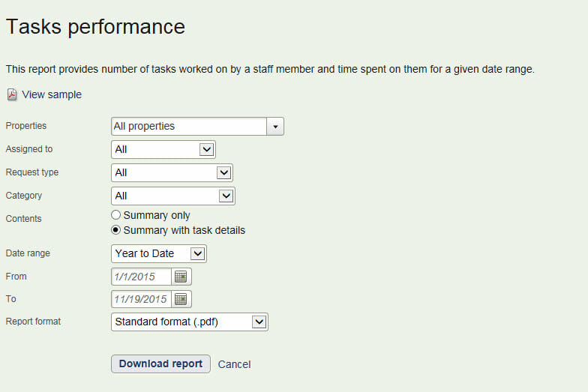The height and width of the screenshot is (392, 588).
Task: Click the To date field 11/19/2015
Action: (141, 299)
